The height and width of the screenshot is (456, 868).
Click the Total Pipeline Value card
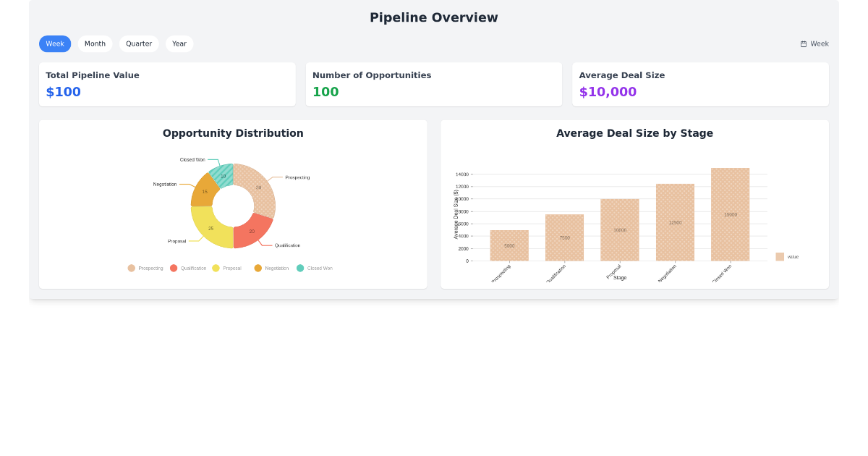167,84
